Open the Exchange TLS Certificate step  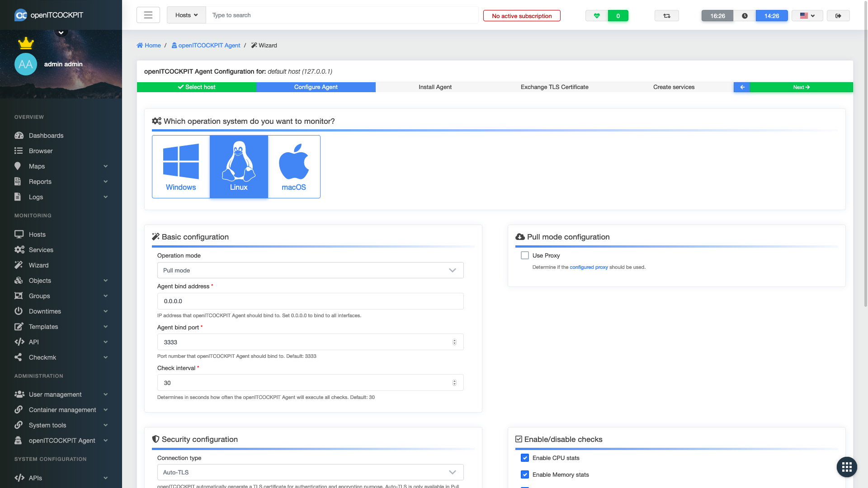[554, 87]
